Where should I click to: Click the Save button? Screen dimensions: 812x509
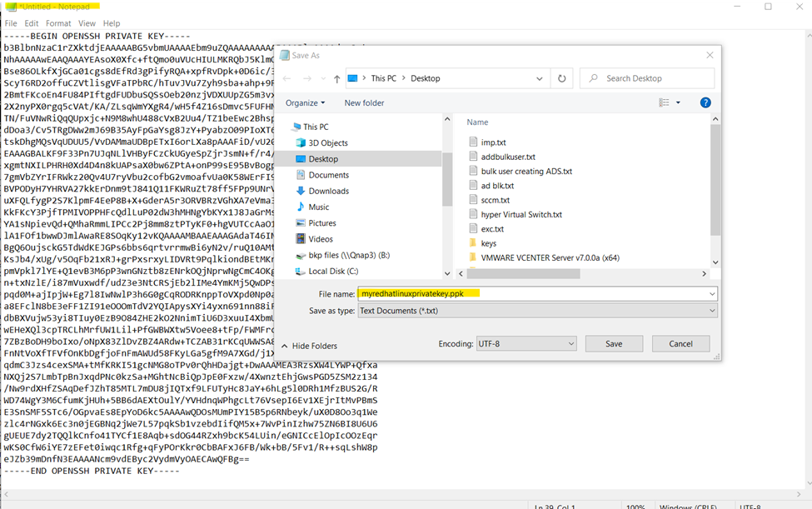[613, 343]
